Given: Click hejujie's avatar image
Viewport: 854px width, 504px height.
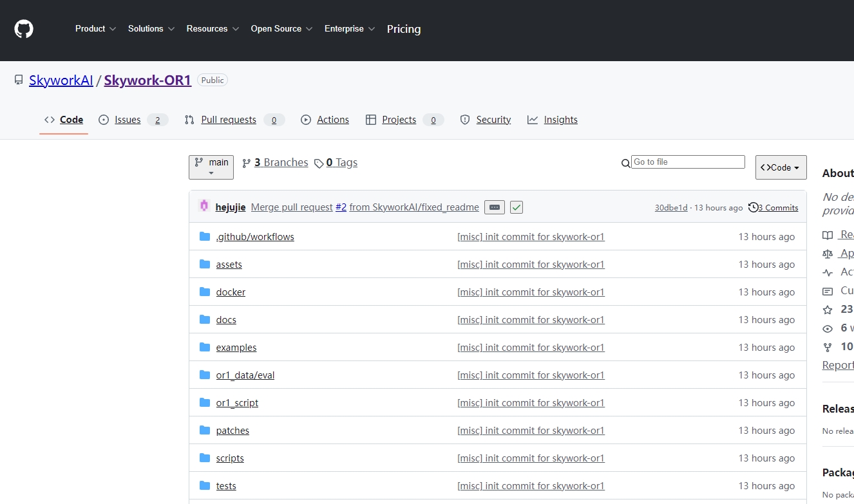Looking at the screenshot, I should click(204, 206).
